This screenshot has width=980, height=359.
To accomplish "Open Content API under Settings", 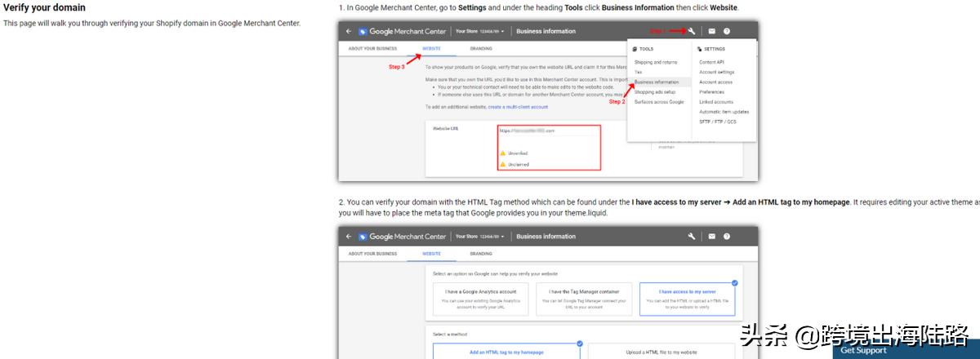I will pos(711,62).
